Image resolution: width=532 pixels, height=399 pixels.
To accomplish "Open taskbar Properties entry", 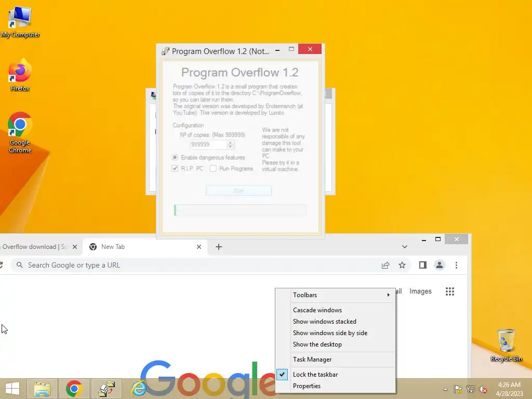I will [x=343, y=386].
